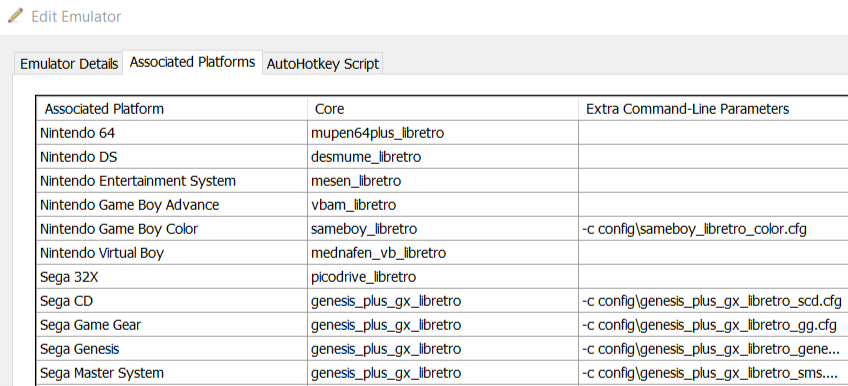Select the Sega Game Gear platform cell
This screenshot has width=848, height=386.
[172, 325]
